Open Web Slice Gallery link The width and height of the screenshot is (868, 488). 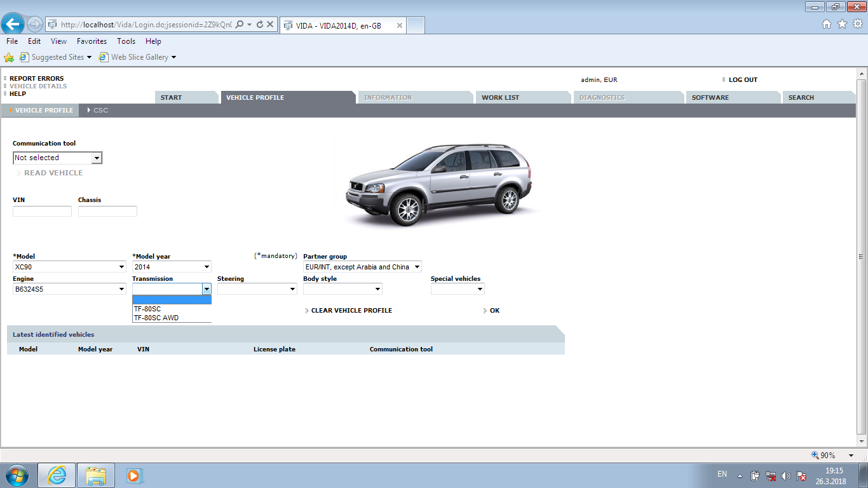click(138, 57)
